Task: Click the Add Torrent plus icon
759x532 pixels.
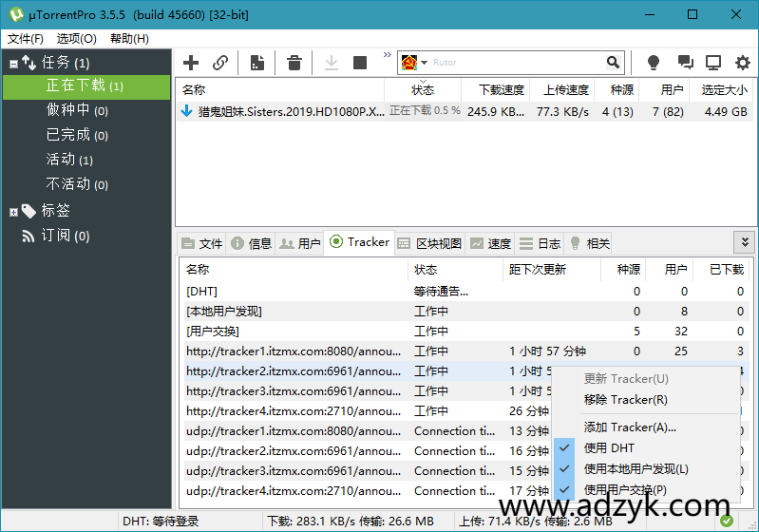Action: (x=191, y=63)
